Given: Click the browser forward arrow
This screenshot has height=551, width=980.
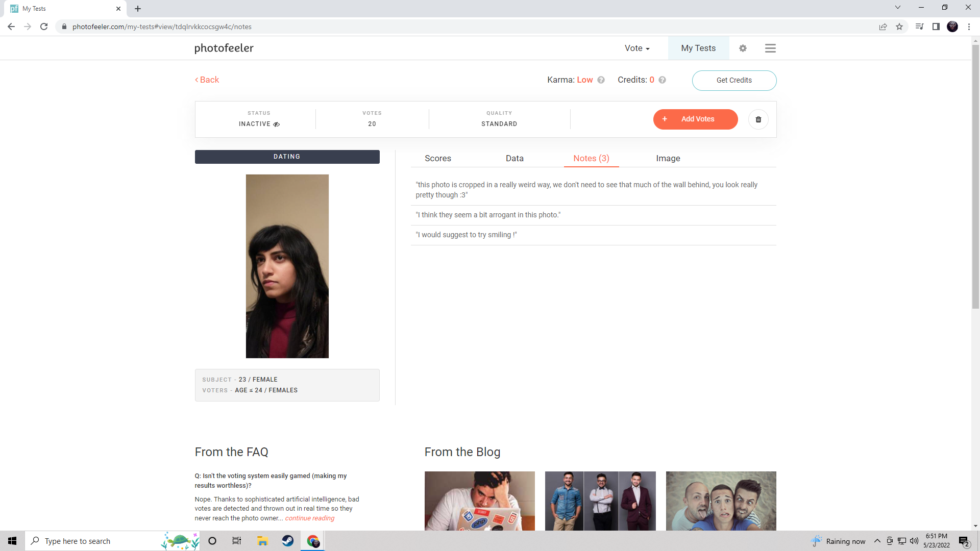Looking at the screenshot, I should tap(28, 27).
